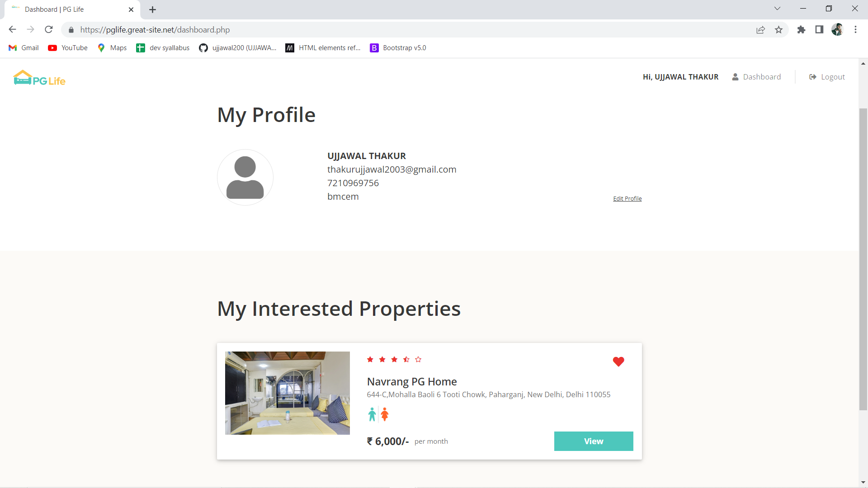The height and width of the screenshot is (488, 868).
Task: Unfavorite Navrang PG Home using the heart
Action: tap(618, 361)
